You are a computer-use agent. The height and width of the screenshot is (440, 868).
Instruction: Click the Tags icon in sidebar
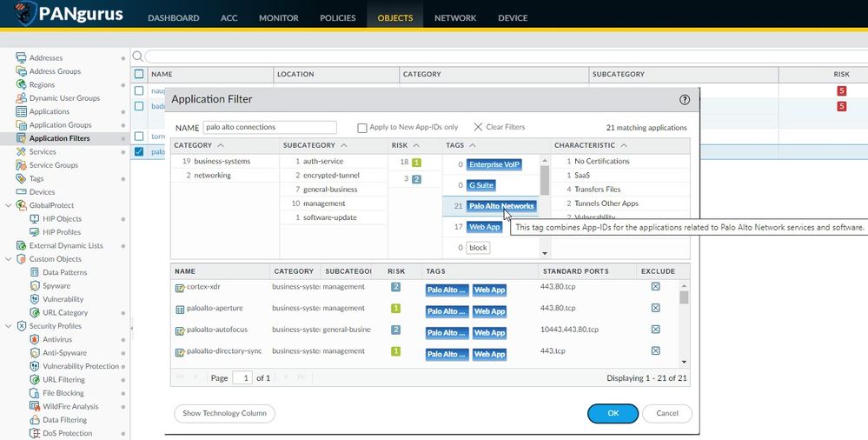tap(22, 178)
